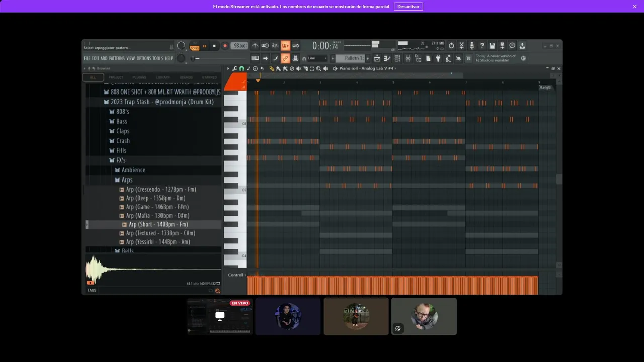Click the Desactivar button in the Streamer banner

[x=409, y=6]
